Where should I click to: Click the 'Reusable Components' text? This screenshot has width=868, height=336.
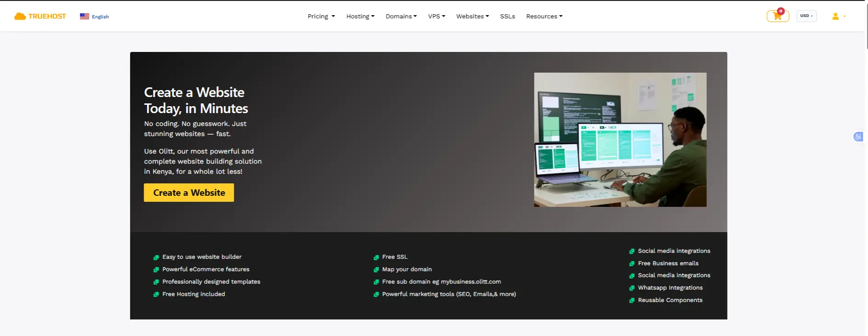(670, 300)
